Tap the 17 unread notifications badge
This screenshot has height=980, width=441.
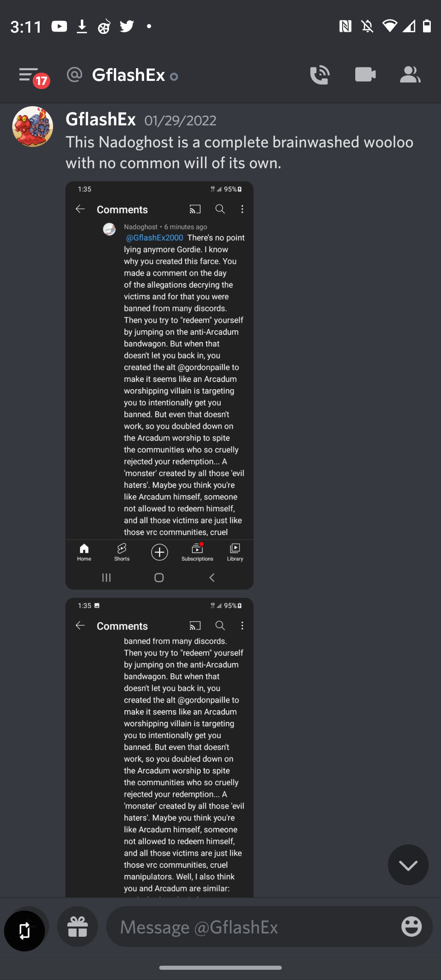click(x=41, y=81)
